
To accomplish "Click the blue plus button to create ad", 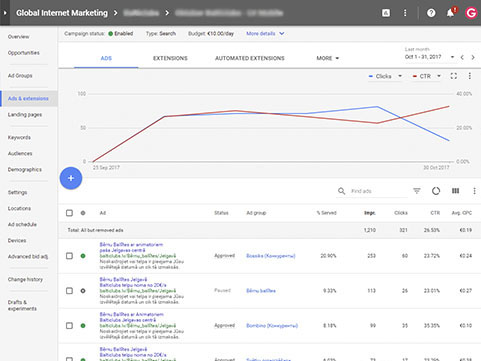I will pyautogui.click(x=71, y=178).
